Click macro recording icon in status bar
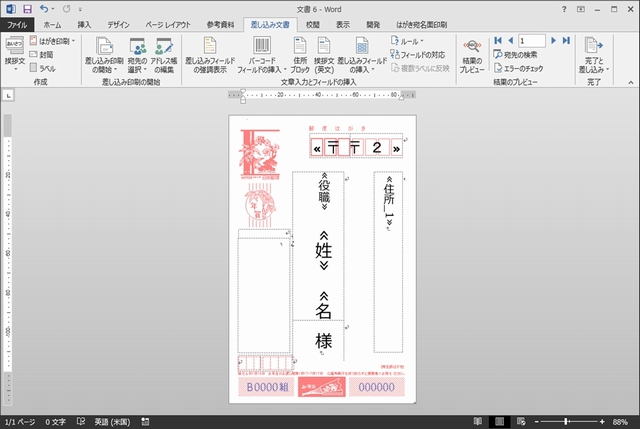 [x=145, y=422]
